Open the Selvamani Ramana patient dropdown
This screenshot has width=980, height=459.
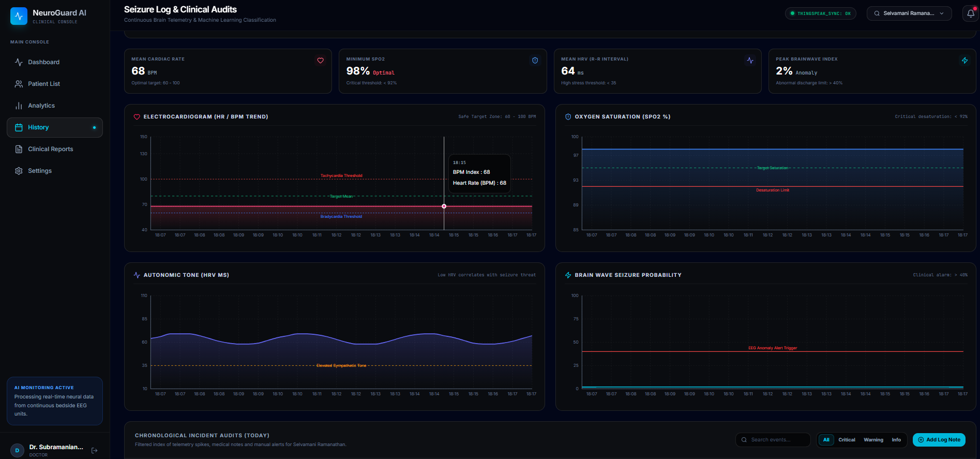click(909, 13)
